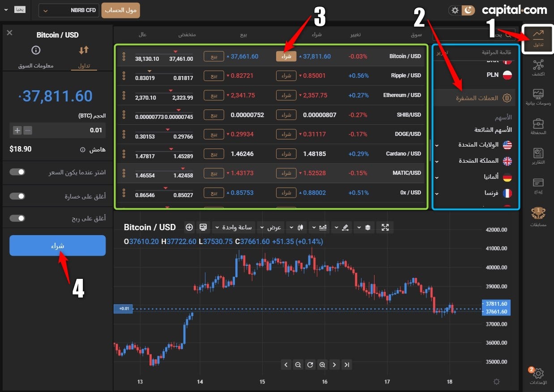The height and width of the screenshot is (392, 554).
Task: Click the market info circle icon
Action: [x=36, y=50]
